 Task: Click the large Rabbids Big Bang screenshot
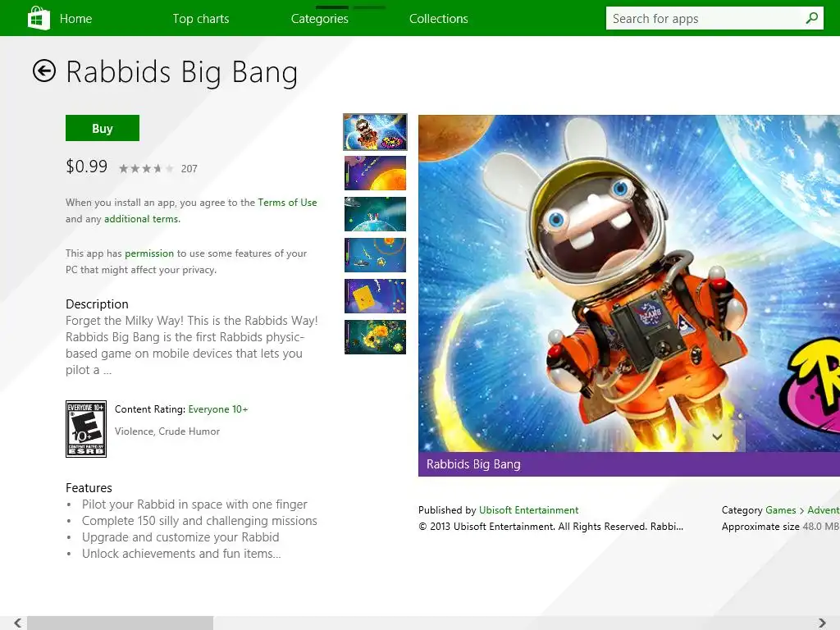coord(629,283)
